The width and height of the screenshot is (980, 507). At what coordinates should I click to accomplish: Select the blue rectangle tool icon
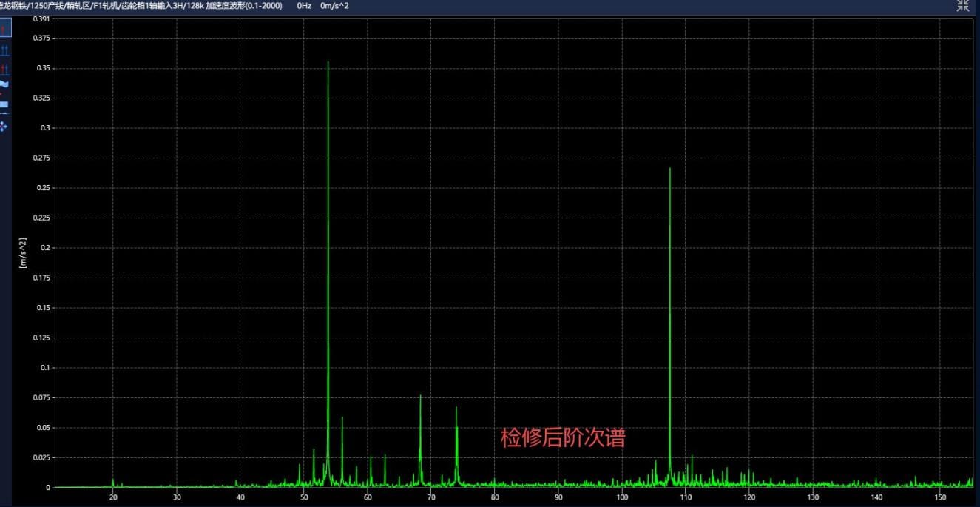click(5, 105)
